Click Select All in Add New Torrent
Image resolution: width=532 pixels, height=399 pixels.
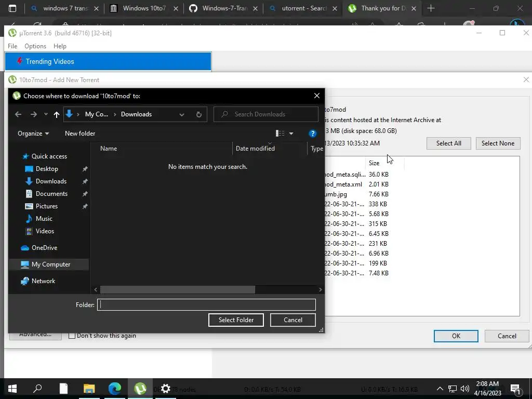448,143
